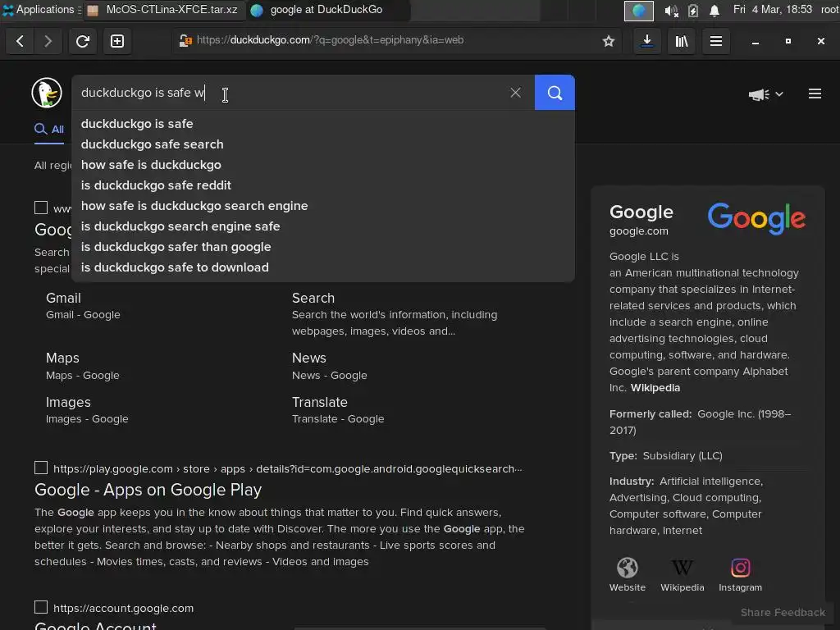Image resolution: width=840 pixels, height=630 pixels.
Task: Bookmark this page with the star icon
Action: click(608, 41)
